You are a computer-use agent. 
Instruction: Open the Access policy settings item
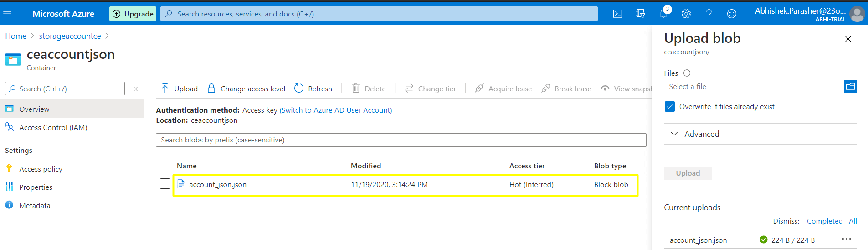click(x=41, y=169)
